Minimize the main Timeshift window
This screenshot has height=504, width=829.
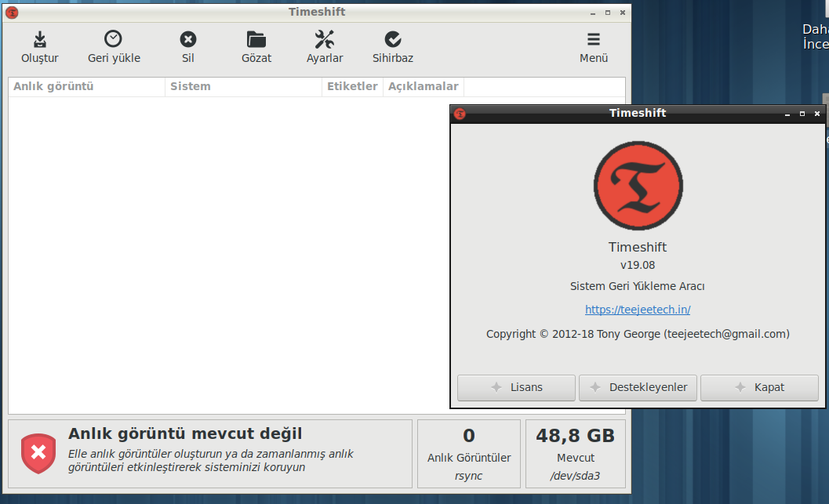pos(593,13)
